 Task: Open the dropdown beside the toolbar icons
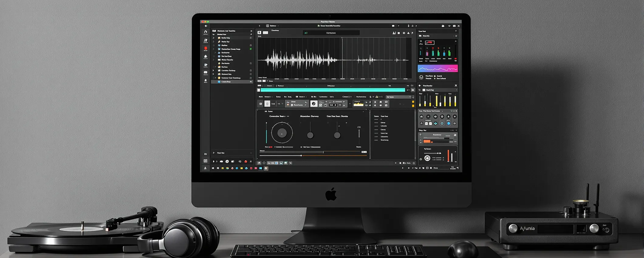point(399,97)
